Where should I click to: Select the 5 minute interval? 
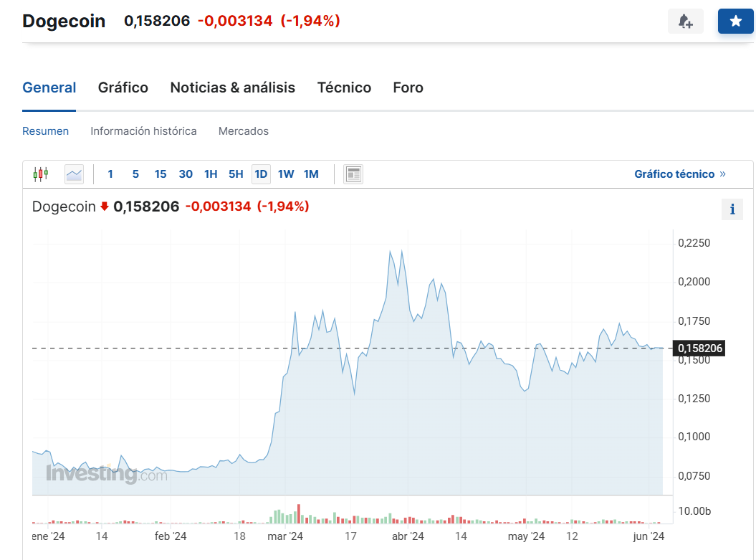click(135, 174)
